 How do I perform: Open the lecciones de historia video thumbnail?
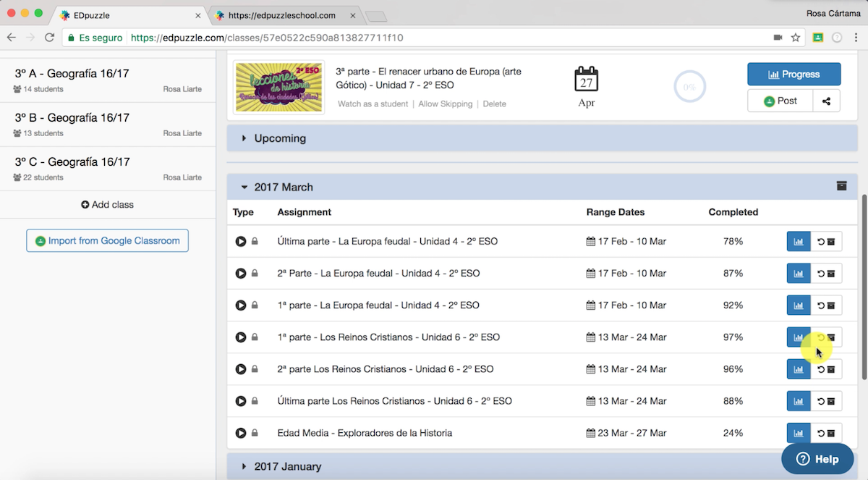pyautogui.click(x=278, y=86)
